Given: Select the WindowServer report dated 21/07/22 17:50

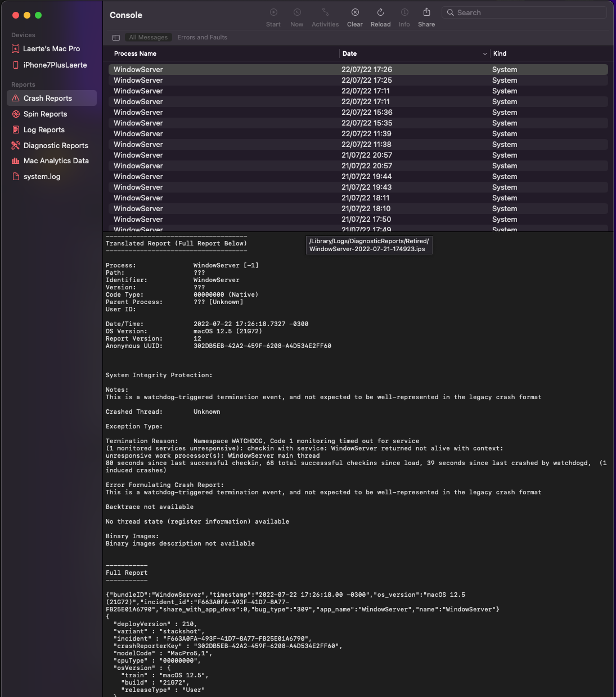Looking at the screenshot, I should [358, 219].
